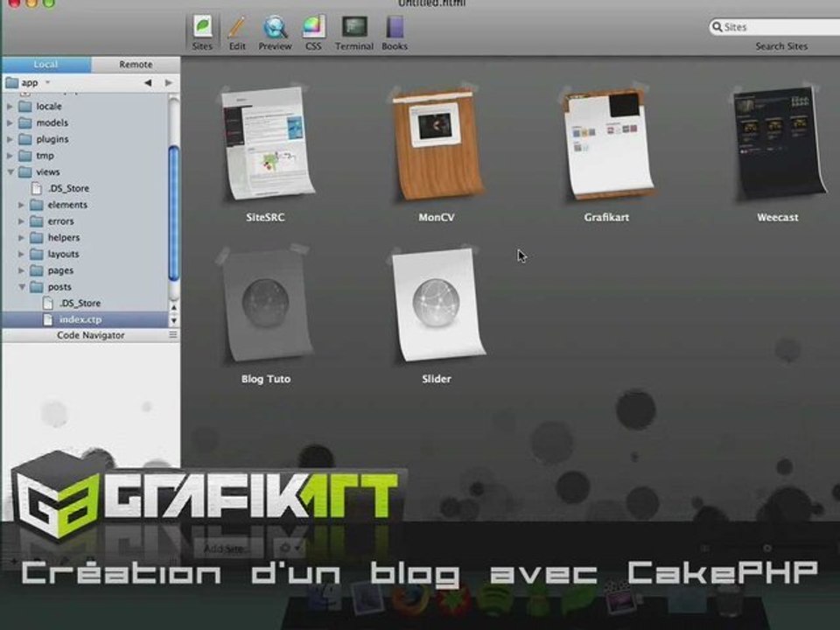Click the search magnifier icon in Sites field
This screenshot has height=630, width=840.
[717, 27]
